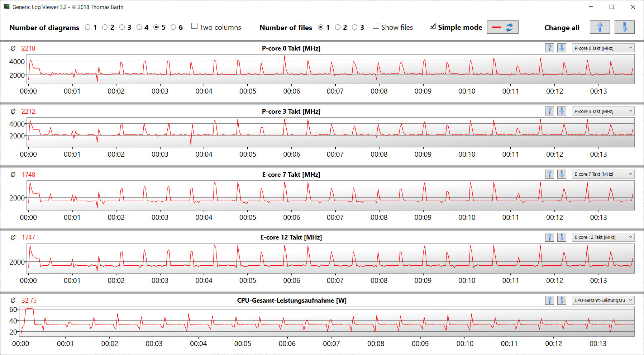The image size is (644, 355).
Task: Move E-core 12 Takt diagram down
Action: coord(562,237)
